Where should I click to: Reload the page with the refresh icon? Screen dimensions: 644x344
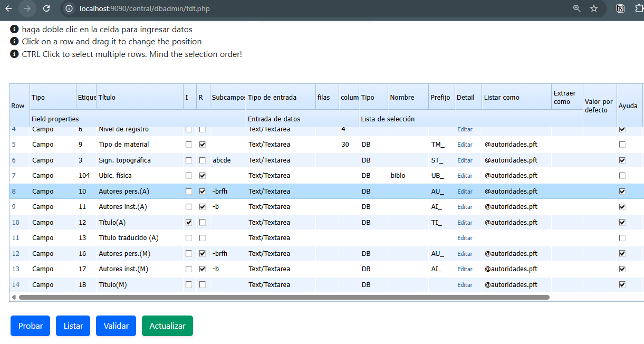click(x=46, y=8)
